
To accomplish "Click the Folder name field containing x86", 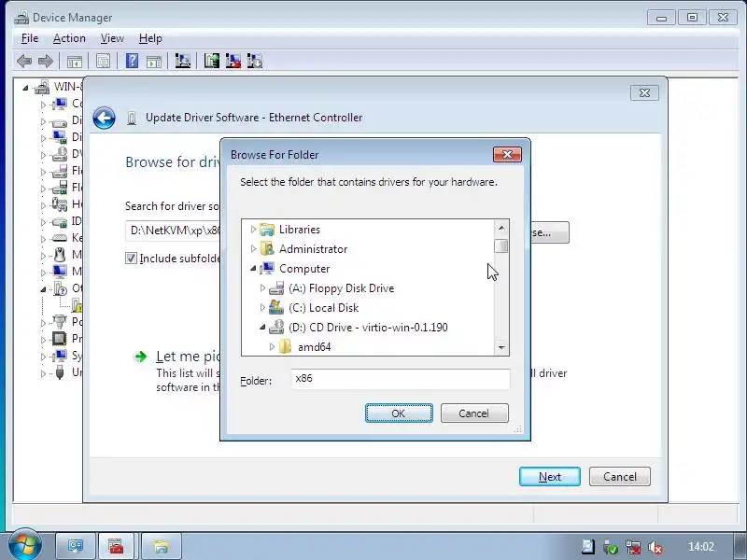I will click(x=401, y=379).
